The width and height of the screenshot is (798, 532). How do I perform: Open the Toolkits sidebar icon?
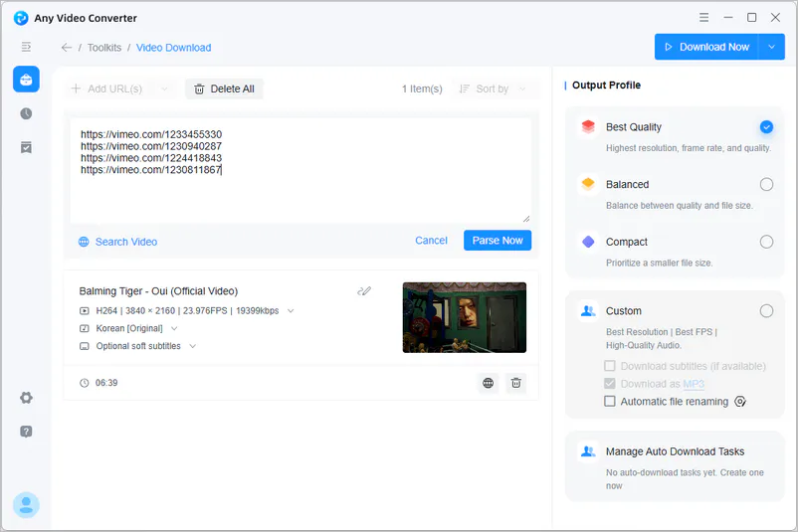click(26, 80)
